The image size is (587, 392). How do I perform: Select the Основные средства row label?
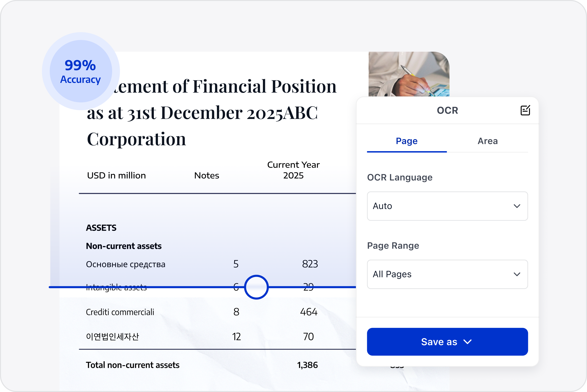point(126,264)
